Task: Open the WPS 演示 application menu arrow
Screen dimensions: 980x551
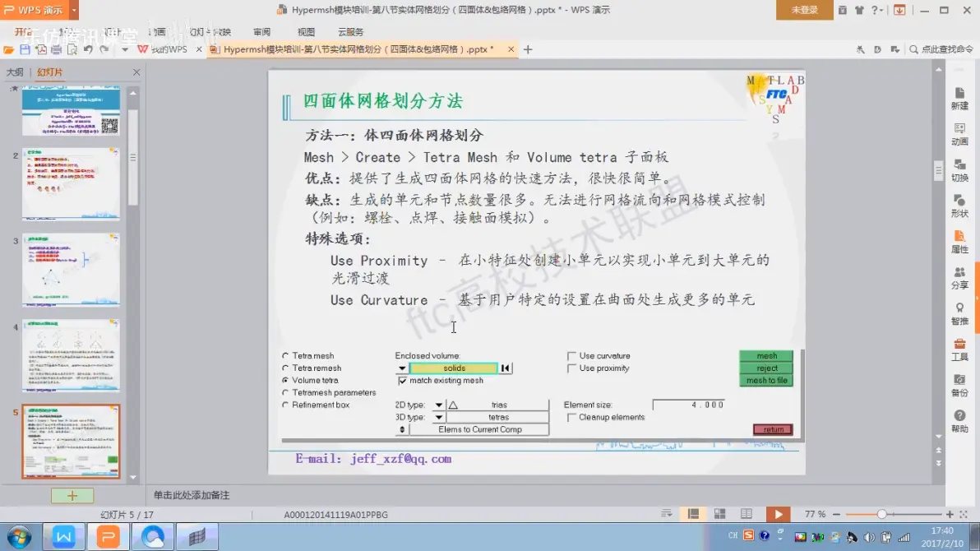Action: [x=74, y=10]
